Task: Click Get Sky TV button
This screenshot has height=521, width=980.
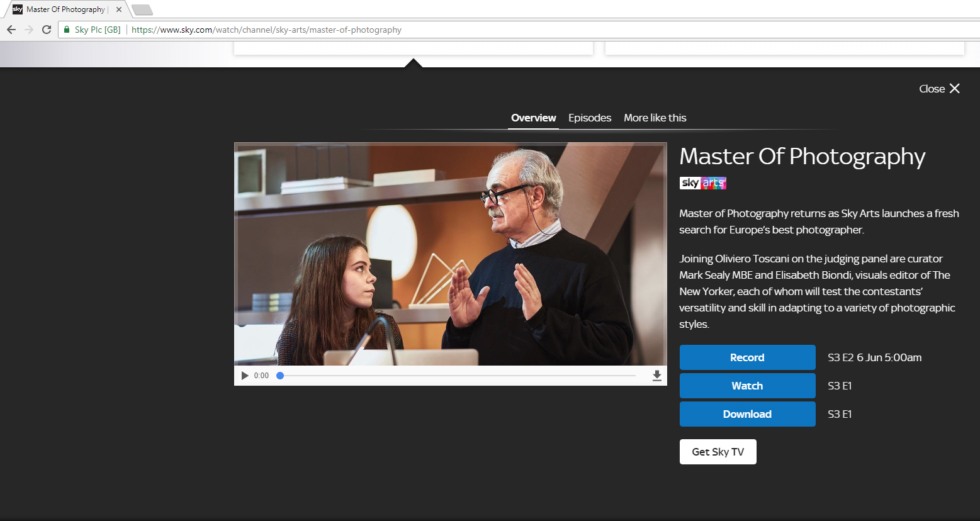Action: point(718,452)
